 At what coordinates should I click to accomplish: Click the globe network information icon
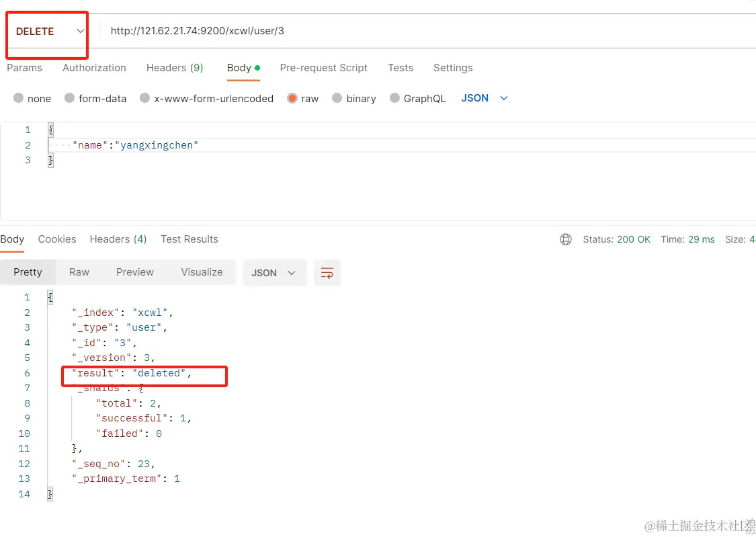tap(566, 239)
